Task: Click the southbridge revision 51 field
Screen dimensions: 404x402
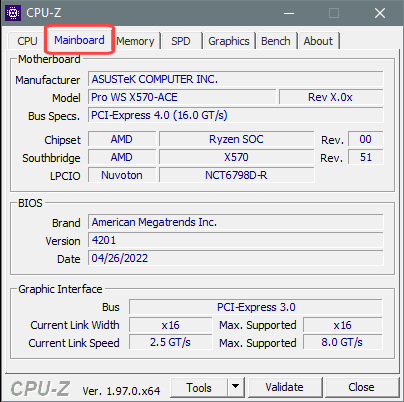Action: [x=366, y=157]
